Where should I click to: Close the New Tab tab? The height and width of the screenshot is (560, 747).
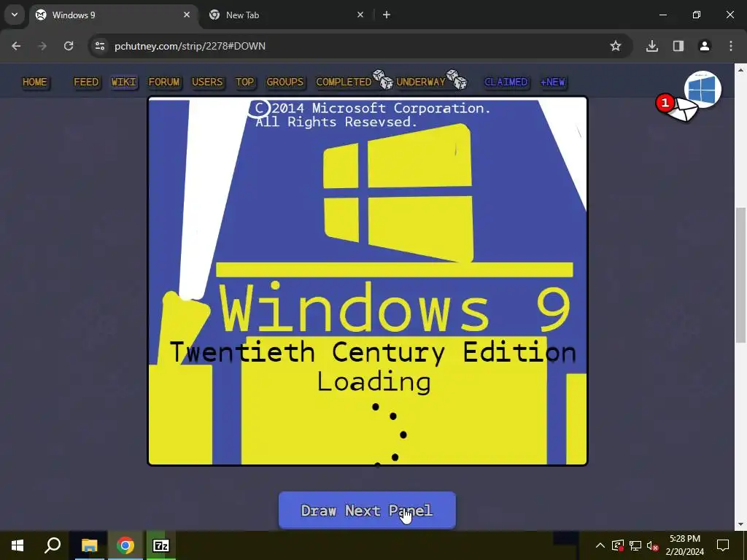click(x=360, y=15)
